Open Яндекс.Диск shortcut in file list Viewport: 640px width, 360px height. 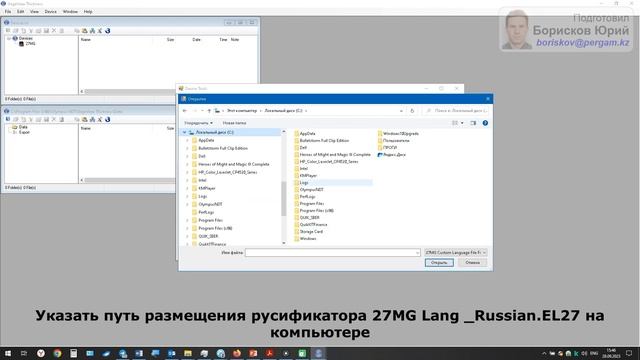click(x=392, y=155)
